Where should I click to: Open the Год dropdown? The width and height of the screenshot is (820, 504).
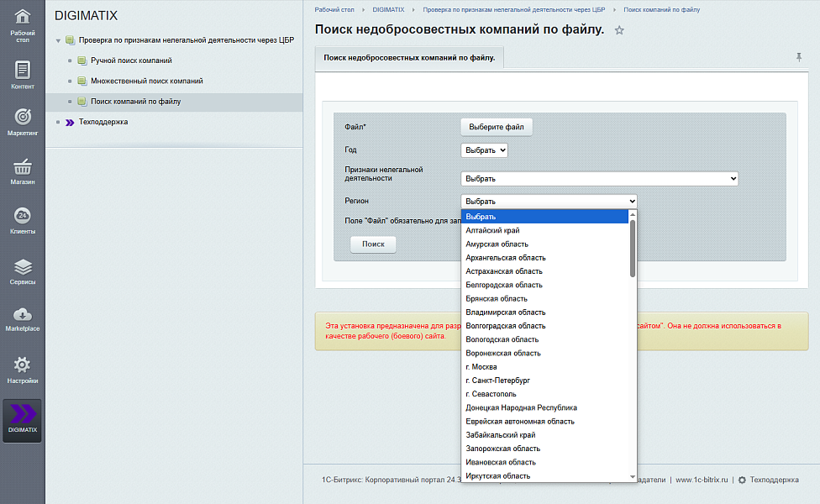[x=484, y=150]
